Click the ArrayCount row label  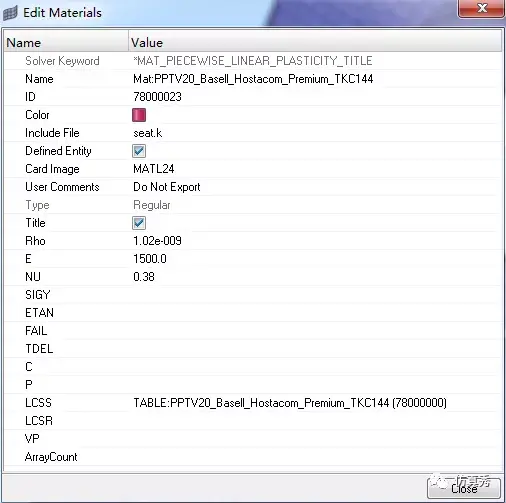(51, 457)
